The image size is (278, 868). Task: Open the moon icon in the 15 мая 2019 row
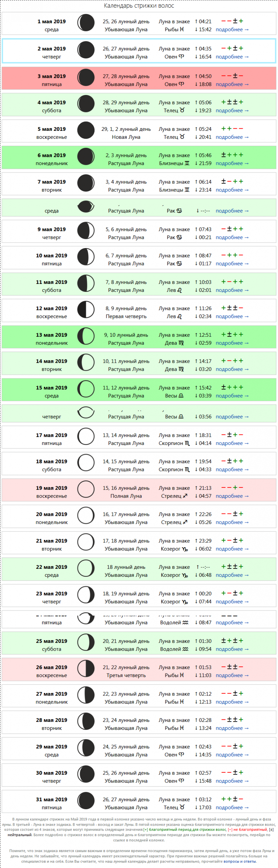(x=86, y=389)
